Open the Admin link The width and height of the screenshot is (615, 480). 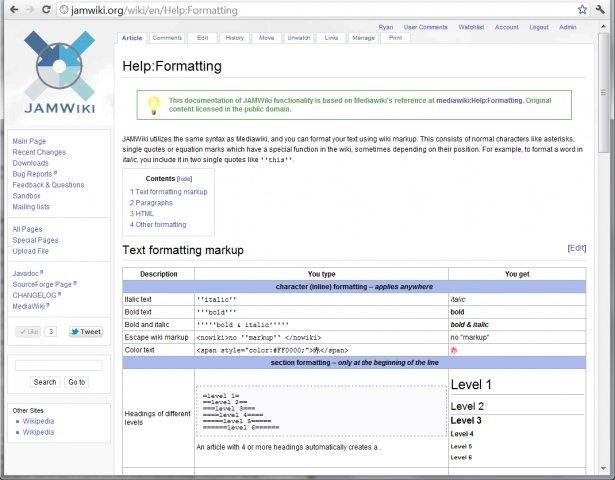click(x=568, y=27)
